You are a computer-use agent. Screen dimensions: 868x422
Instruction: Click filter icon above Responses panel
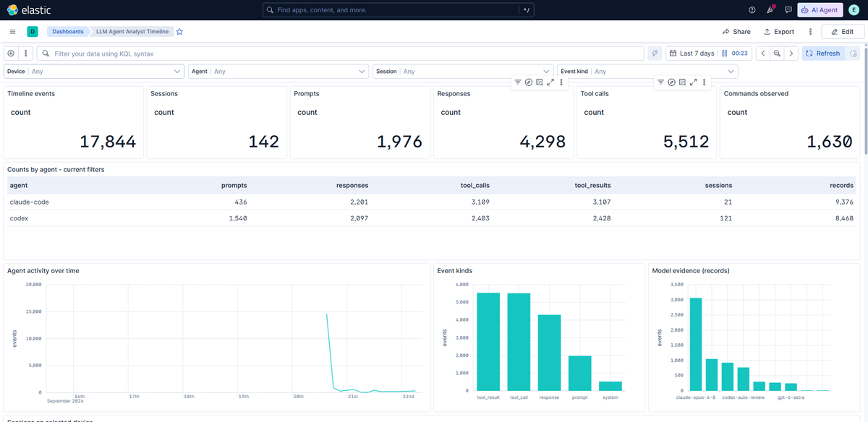coord(518,82)
